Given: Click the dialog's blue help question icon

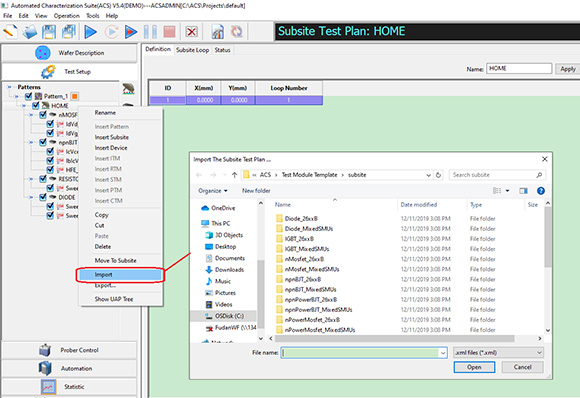Looking at the screenshot, I should pyautogui.click(x=540, y=191).
